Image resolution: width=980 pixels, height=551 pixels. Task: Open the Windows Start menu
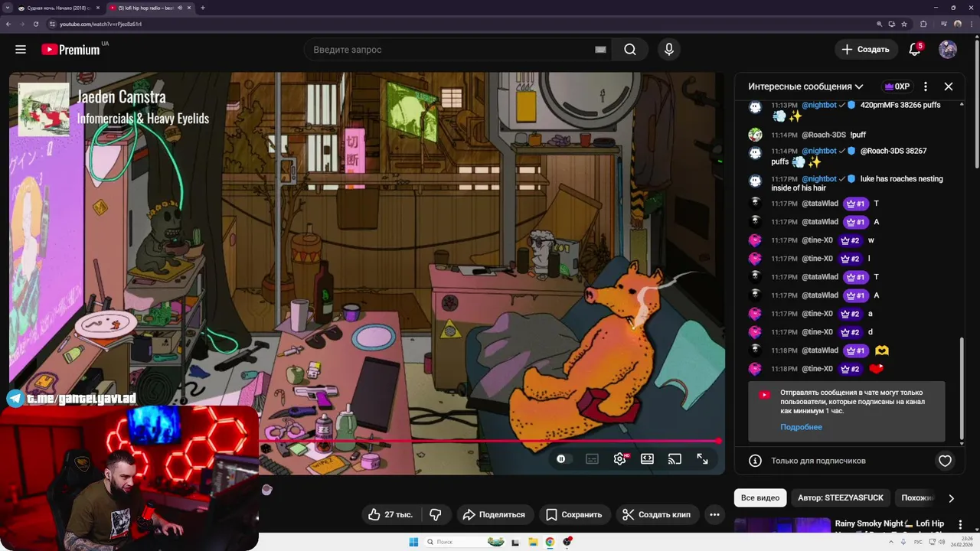click(x=413, y=542)
